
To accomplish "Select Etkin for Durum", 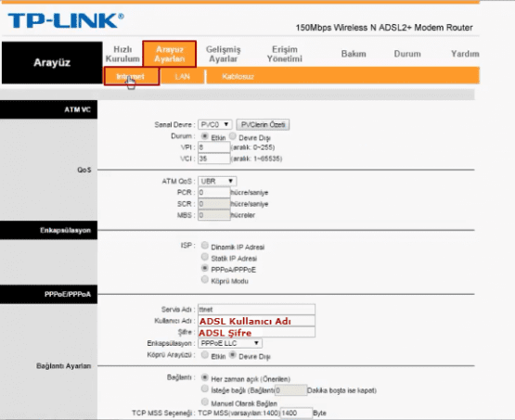I will (x=205, y=136).
